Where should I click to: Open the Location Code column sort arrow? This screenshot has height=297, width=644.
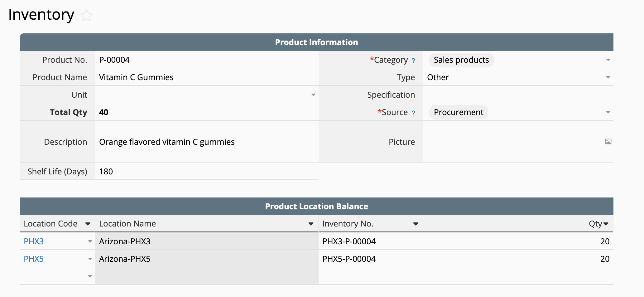coord(88,224)
